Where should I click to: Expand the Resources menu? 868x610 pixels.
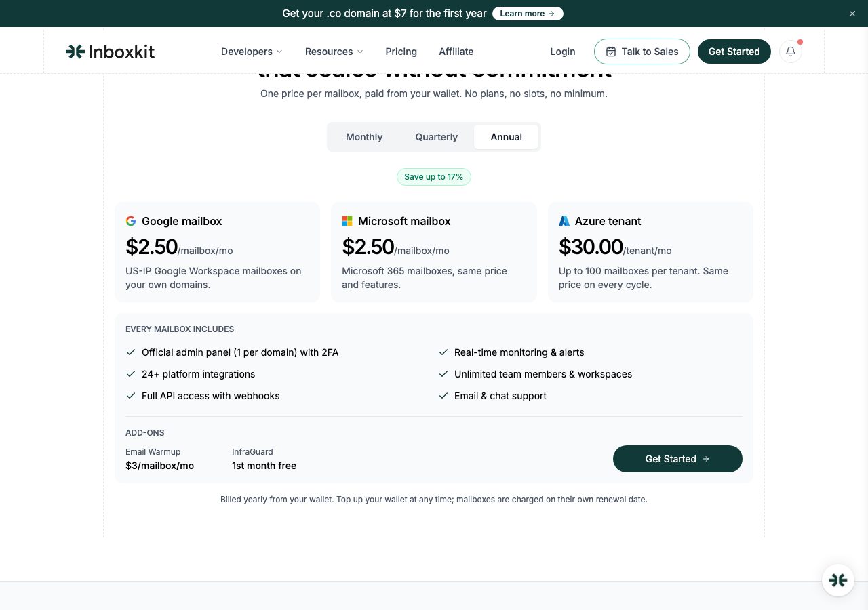pos(334,52)
